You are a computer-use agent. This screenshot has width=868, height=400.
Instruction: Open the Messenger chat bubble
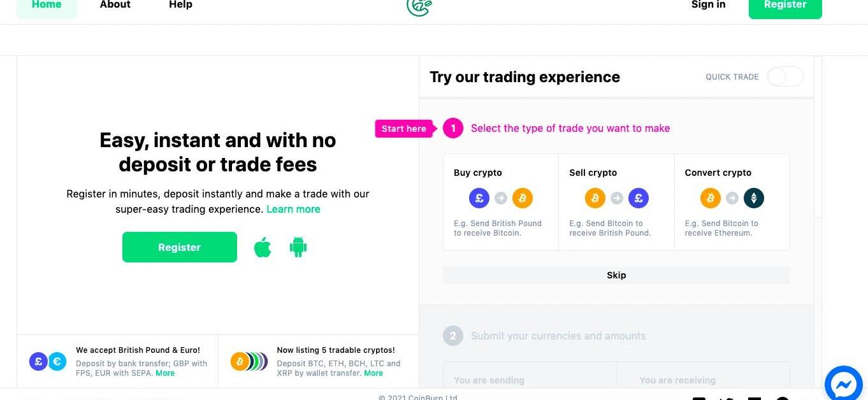tap(845, 384)
